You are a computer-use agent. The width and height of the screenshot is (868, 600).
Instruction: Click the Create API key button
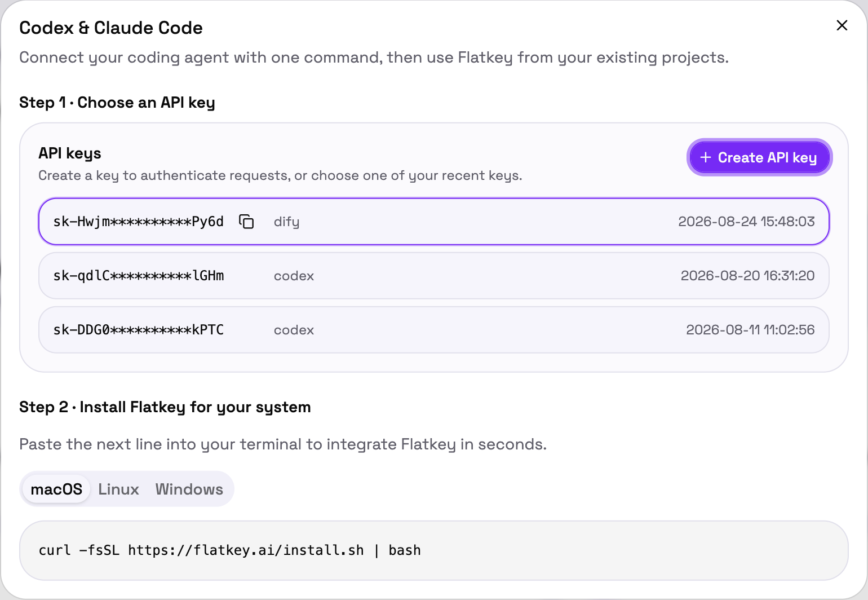click(759, 157)
